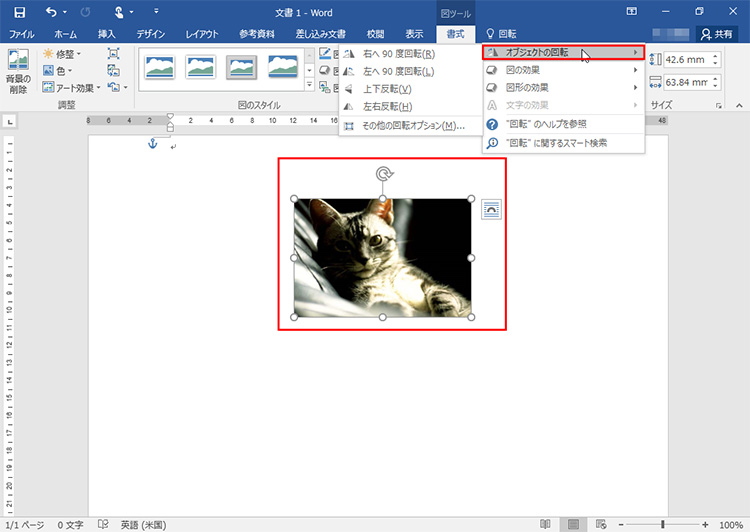Expand the 図の効果 submenu
Image resolution: width=750 pixels, height=532 pixels.
point(560,70)
